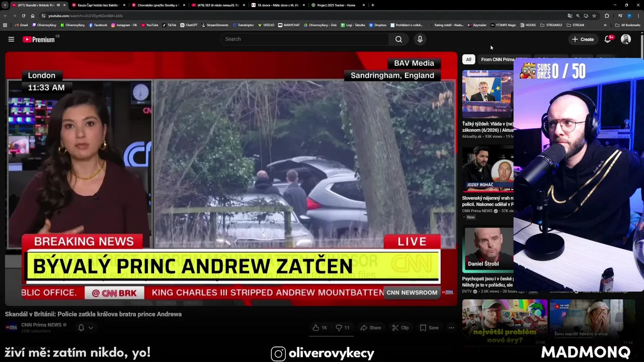This screenshot has width=644, height=362.
Task: Create a clip with the scissors Clip button
Action: (400, 328)
